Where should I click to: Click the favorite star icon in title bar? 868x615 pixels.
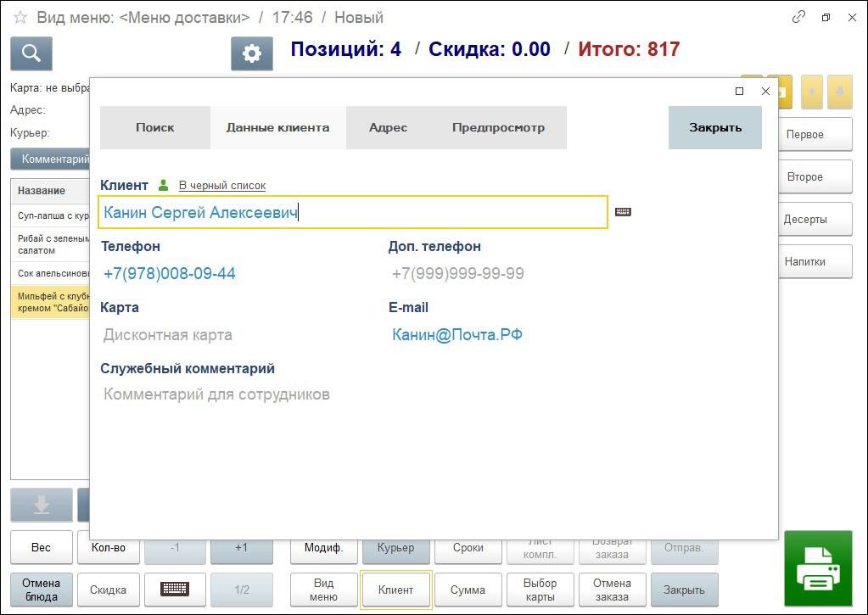20,18
